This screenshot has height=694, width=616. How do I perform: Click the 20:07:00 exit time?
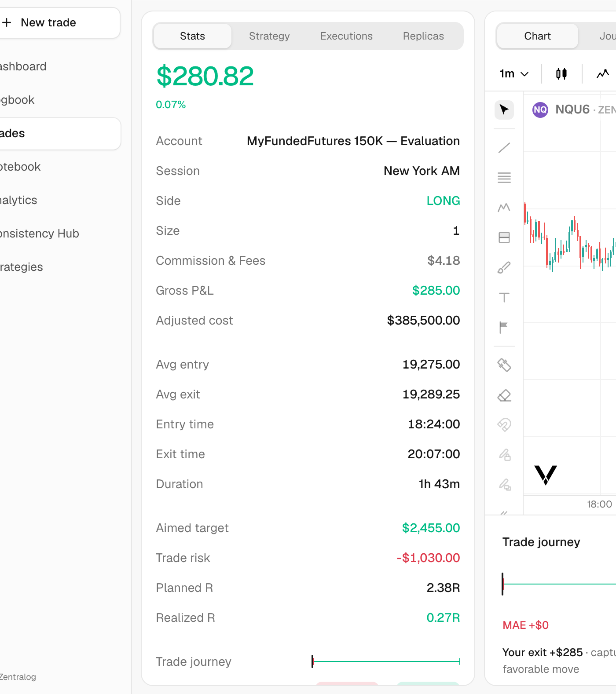coord(434,454)
